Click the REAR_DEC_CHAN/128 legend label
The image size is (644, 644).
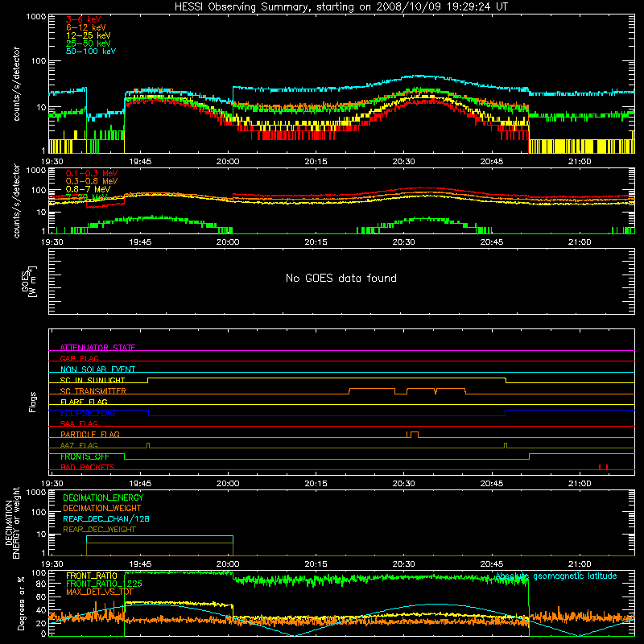[x=106, y=518]
